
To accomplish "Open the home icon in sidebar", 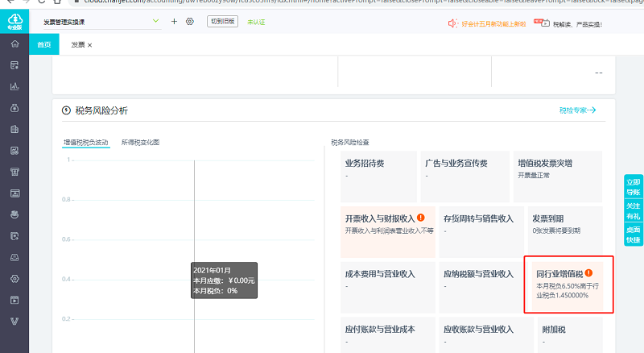I will point(14,44).
